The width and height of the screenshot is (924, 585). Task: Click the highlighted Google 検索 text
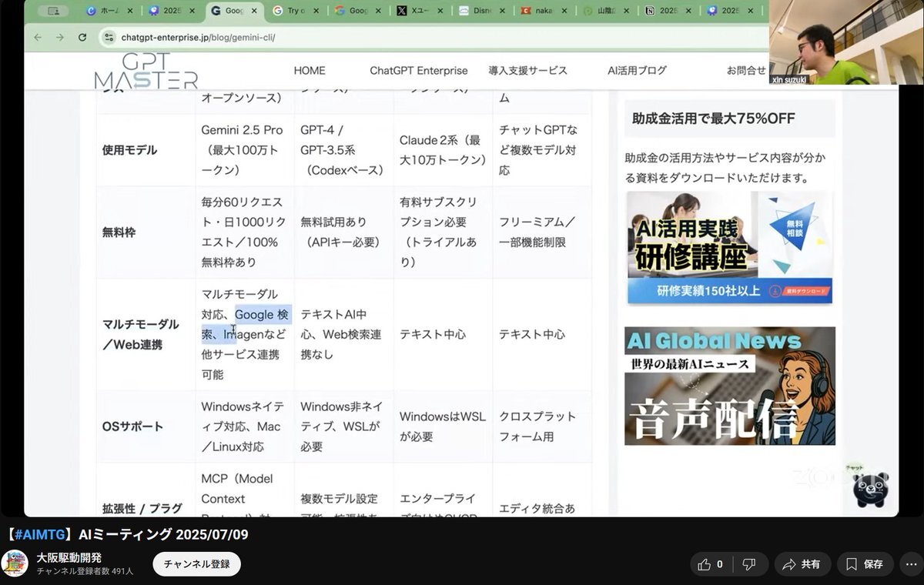[262, 315]
